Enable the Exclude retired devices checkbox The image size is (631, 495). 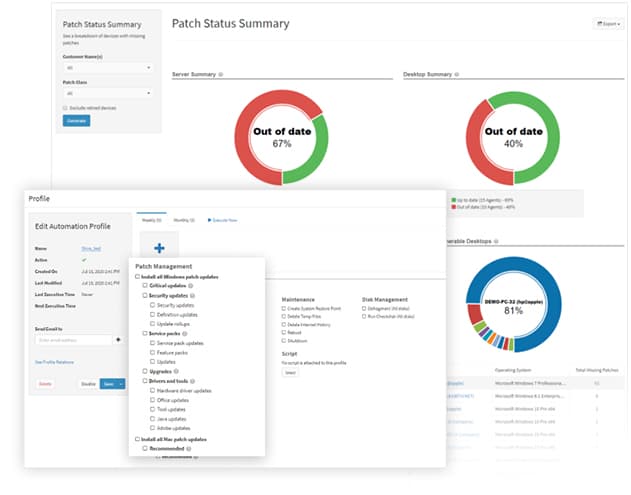point(66,106)
